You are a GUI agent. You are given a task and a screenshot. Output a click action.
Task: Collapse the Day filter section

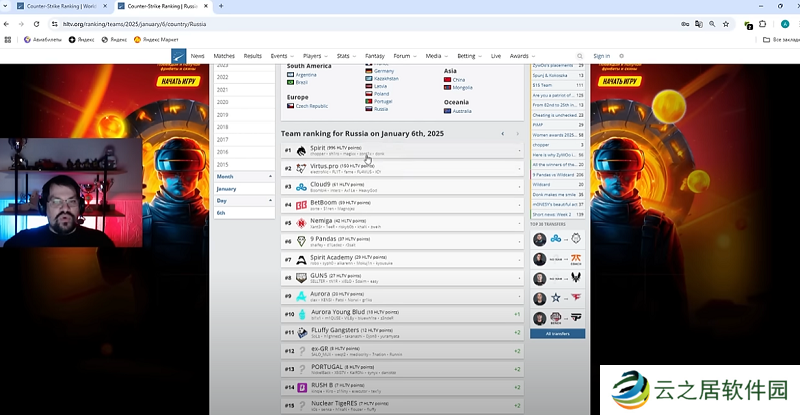[x=270, y=201]
